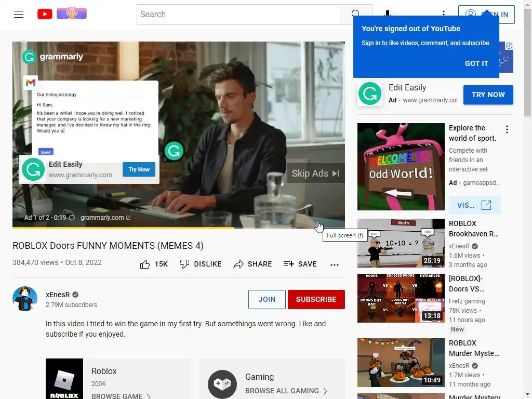Click 2.79M subscribers text
532x399 pixels.
(71, 304)
